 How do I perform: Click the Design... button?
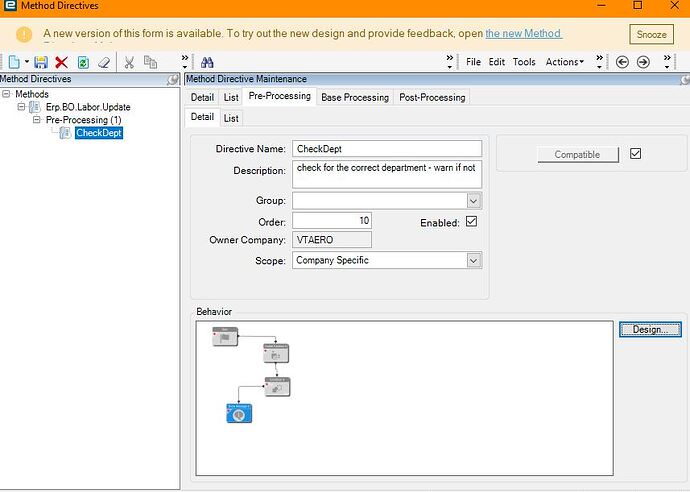tap(650, 330)
